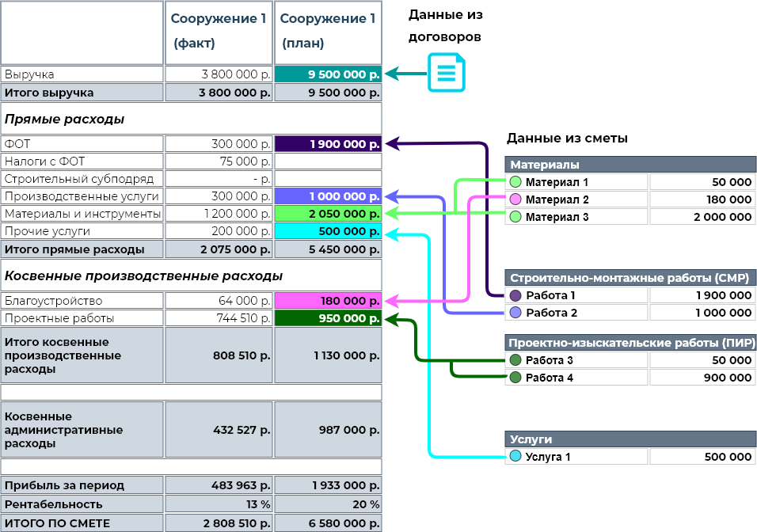Select the Материалы section header
Image resolution: width=757 pixels, height=532 pixels.
click(x=630, y=165)
